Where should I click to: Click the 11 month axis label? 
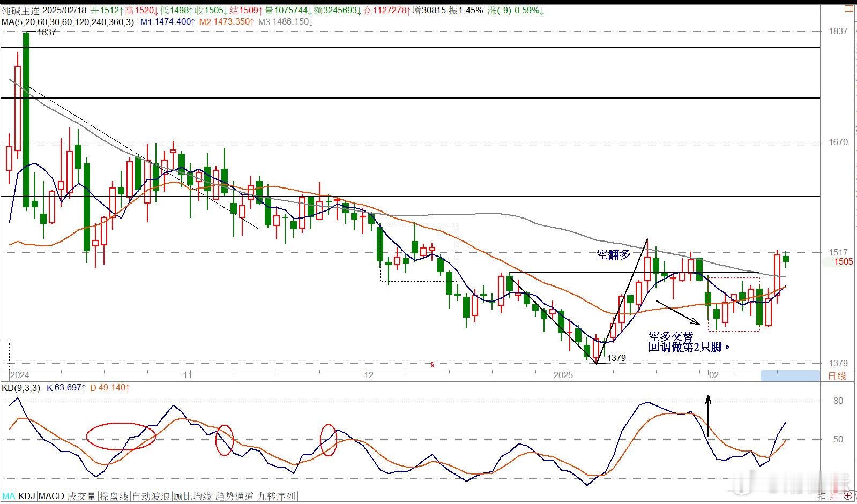[187, 375]
